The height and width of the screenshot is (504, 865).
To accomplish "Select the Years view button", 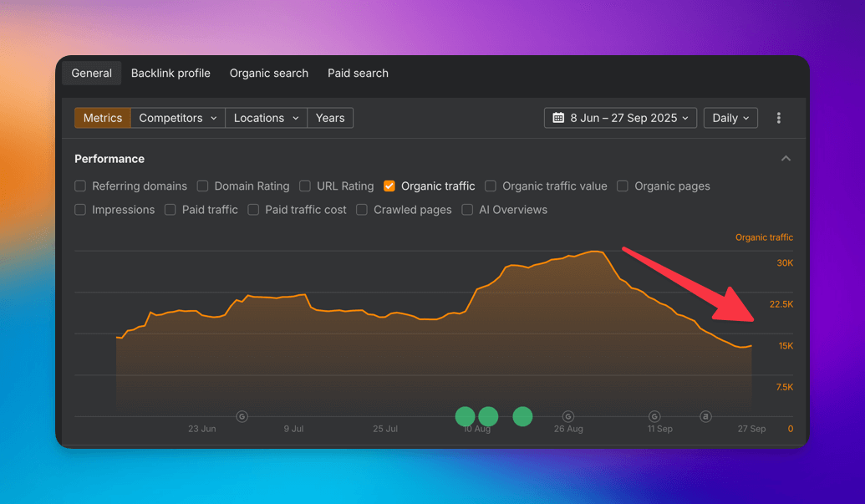I will point(330,118).
